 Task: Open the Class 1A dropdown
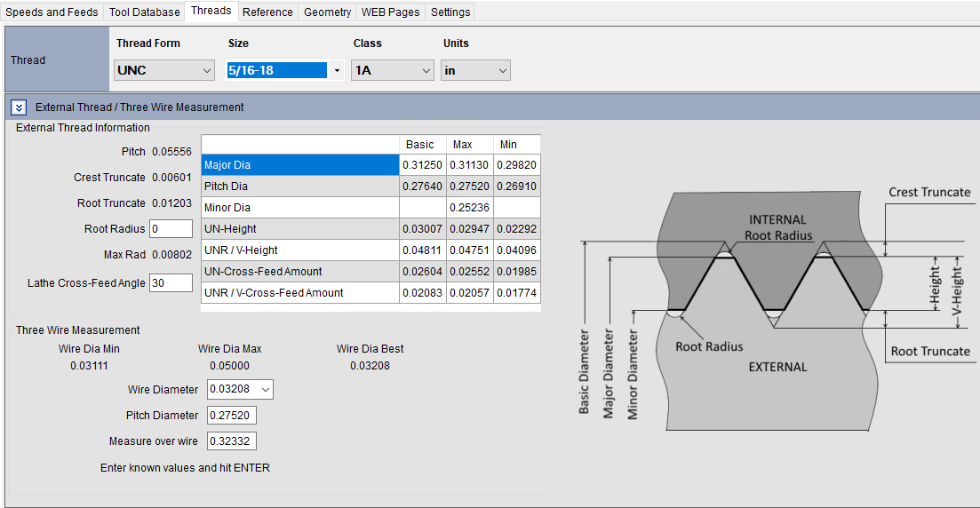392,70
